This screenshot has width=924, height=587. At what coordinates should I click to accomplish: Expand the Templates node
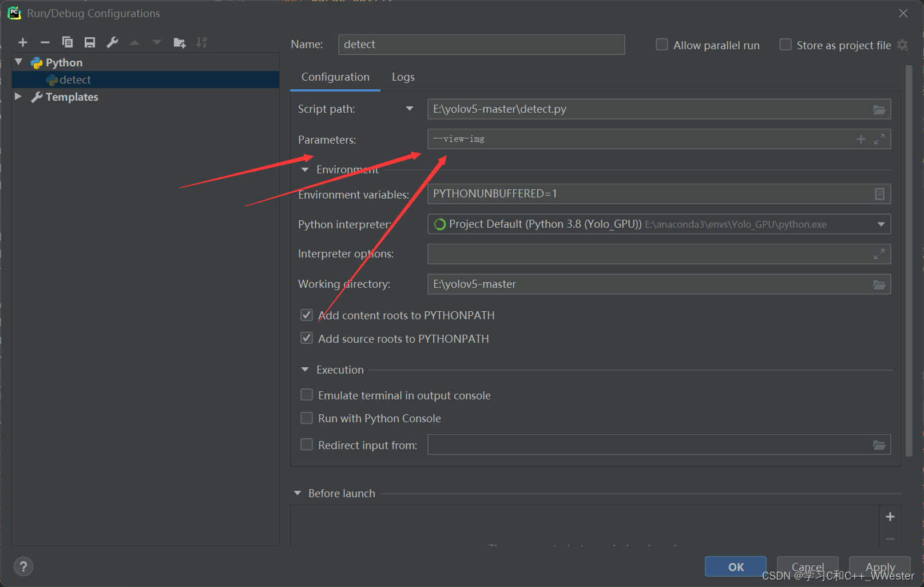click(x=18, y=96)
